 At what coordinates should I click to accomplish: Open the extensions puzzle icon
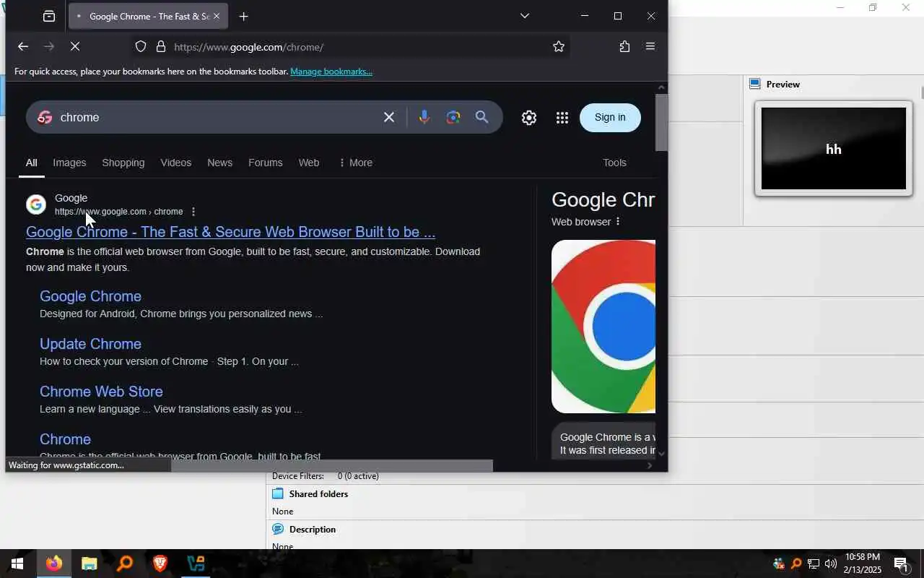tap(624, 47)
